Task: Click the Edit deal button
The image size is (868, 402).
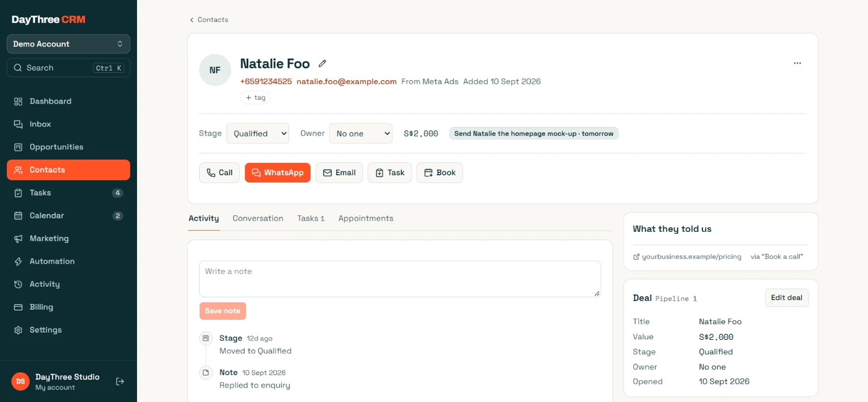Action: click(x=787, y=298)
